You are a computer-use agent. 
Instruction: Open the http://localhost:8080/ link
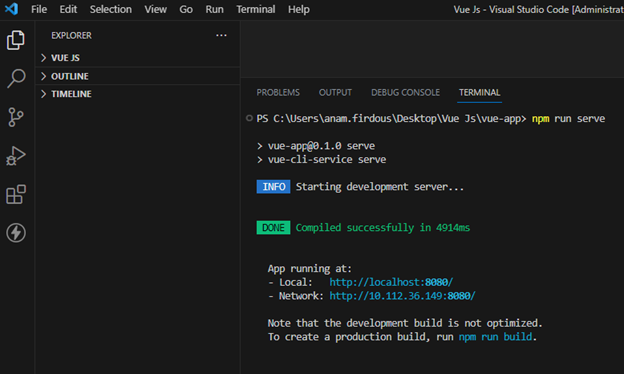(391, 282)
